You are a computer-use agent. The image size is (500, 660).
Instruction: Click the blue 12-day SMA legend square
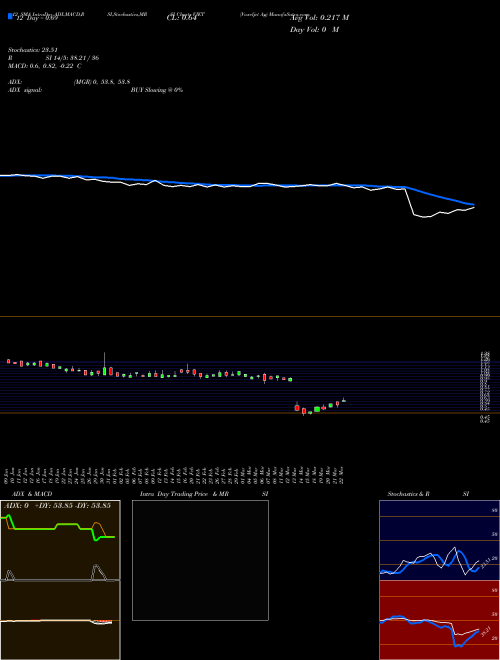[10, 16]
